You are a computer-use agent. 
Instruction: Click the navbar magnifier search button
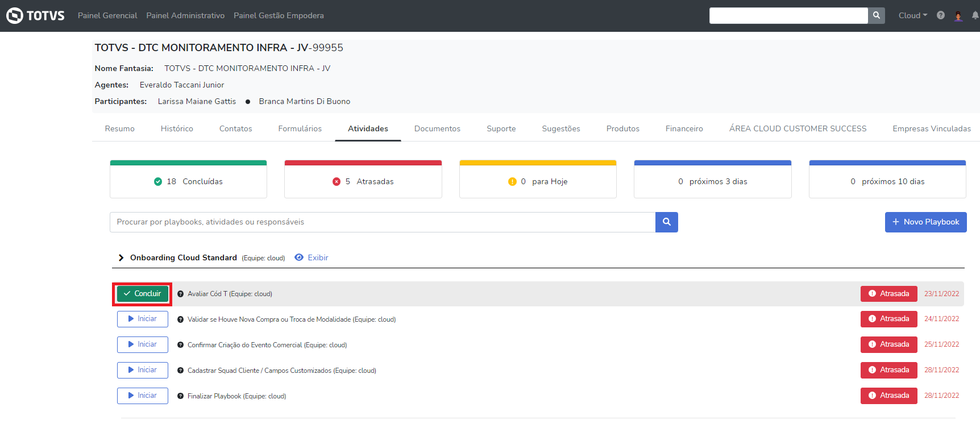(x=877, y=15)
